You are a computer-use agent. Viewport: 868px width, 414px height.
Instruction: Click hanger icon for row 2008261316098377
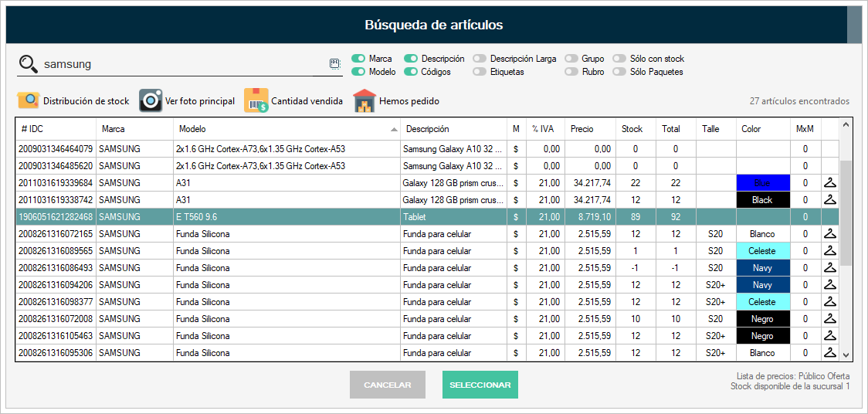point(829,302)
